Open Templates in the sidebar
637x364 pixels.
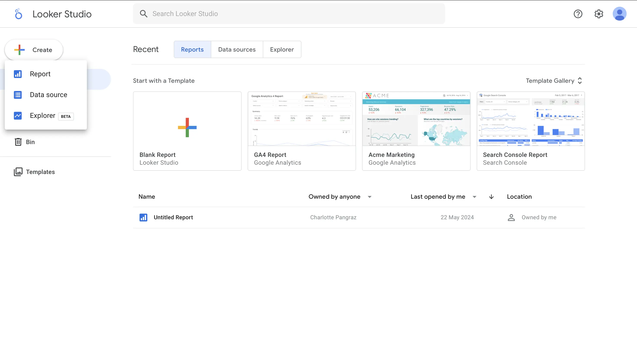pyautogui.click(x=34, y=172)
